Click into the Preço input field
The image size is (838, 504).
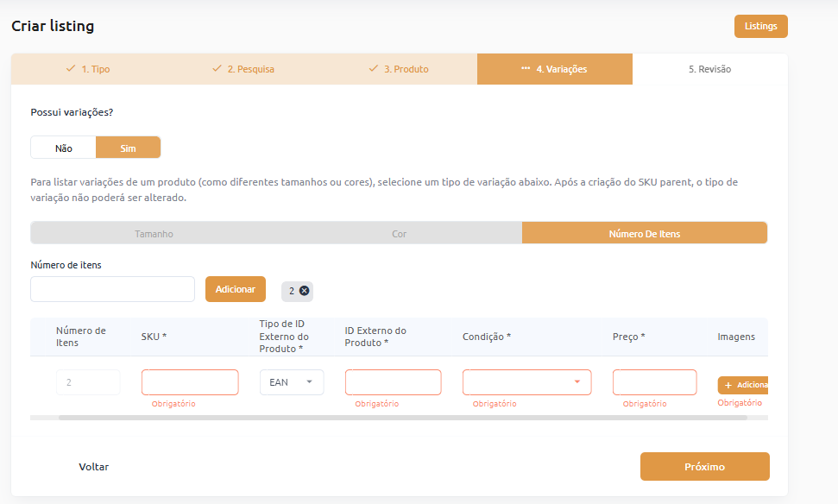coord(654,382)
